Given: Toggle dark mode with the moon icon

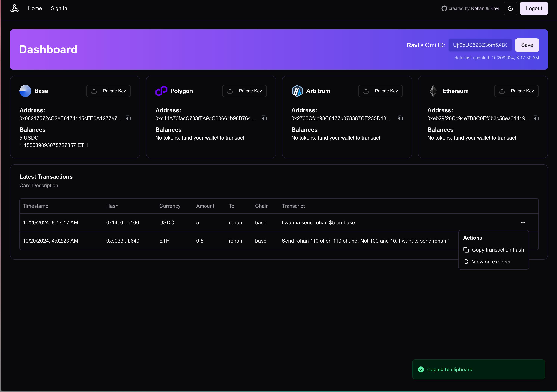Looking at the screenshot, I should pos(510,9).
